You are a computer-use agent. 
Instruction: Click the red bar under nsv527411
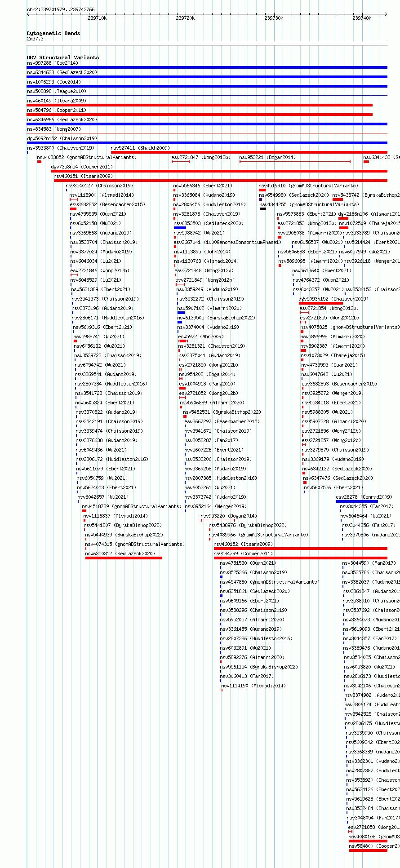point(249,152)
